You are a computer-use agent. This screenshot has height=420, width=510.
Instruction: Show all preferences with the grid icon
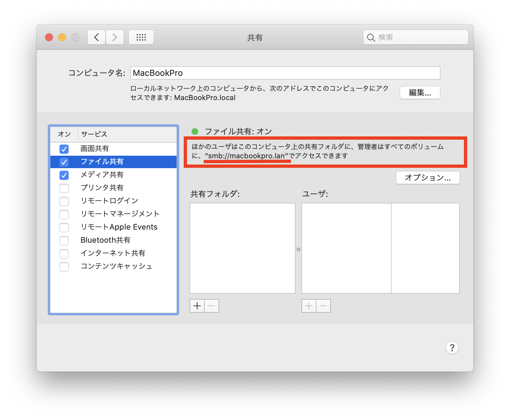click(141, 37)
